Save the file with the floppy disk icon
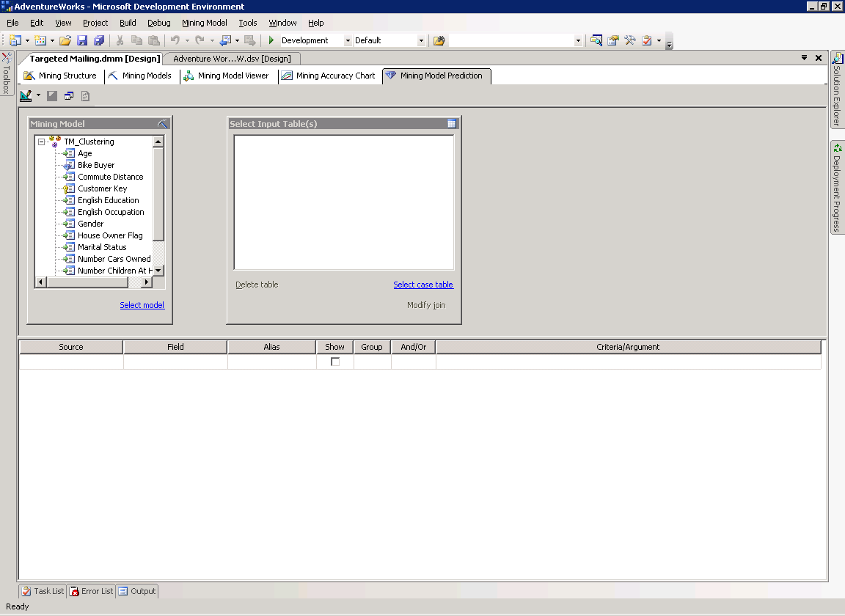Screen dimensions: 845x616 82,40
